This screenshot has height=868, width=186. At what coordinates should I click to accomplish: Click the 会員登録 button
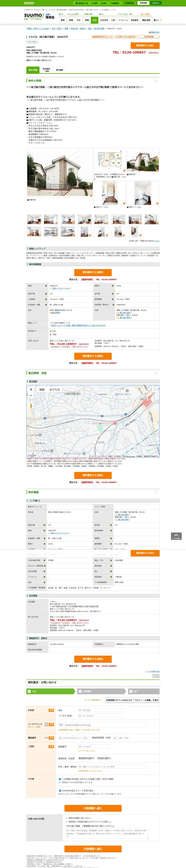click(x=143, y=3)
